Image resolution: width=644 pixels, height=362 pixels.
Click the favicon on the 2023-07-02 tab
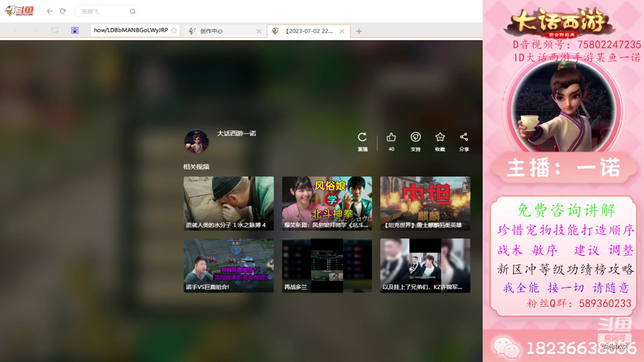(275, 31)
